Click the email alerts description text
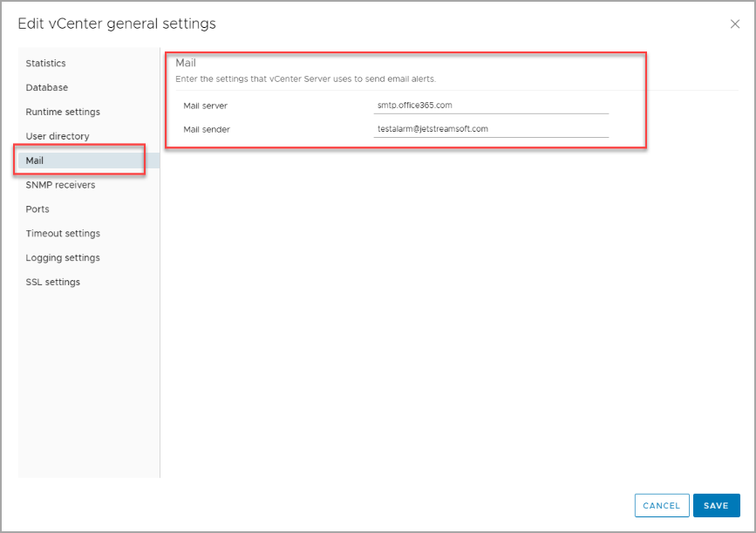 tap(305, 79)
